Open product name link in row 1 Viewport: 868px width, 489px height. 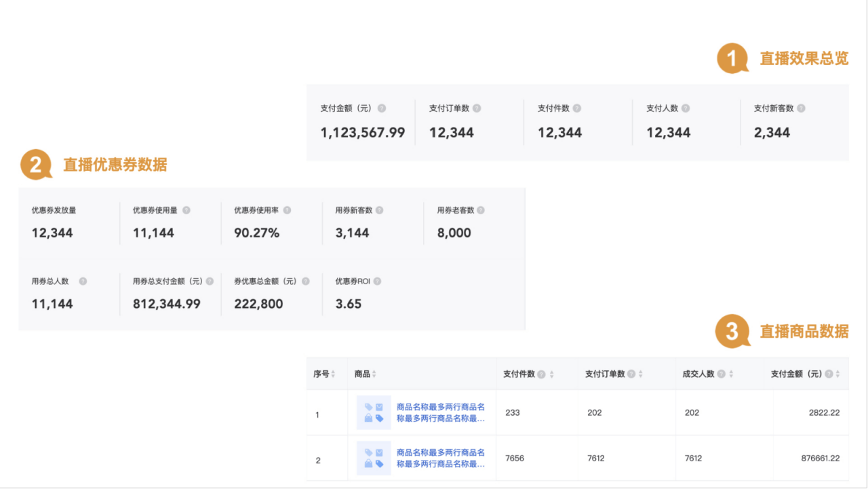click(441, 413)
